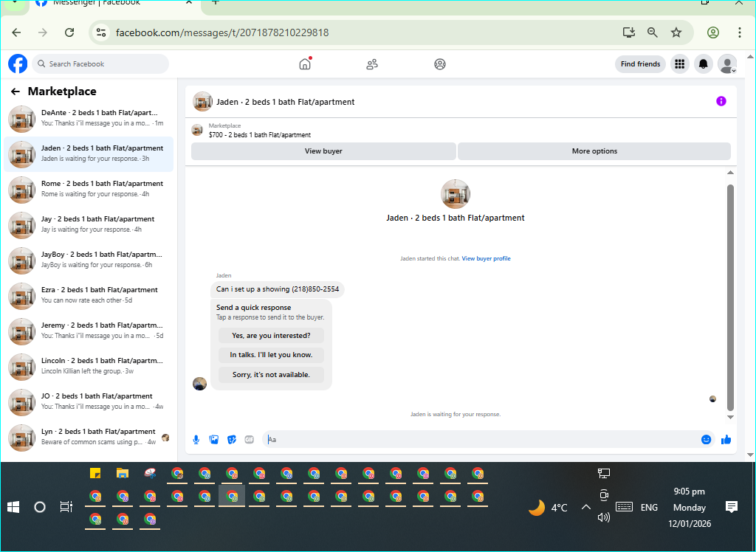Click the Search Facebook field
The width and height of the screenshot is (756, 552).
[x=100, y=63]
